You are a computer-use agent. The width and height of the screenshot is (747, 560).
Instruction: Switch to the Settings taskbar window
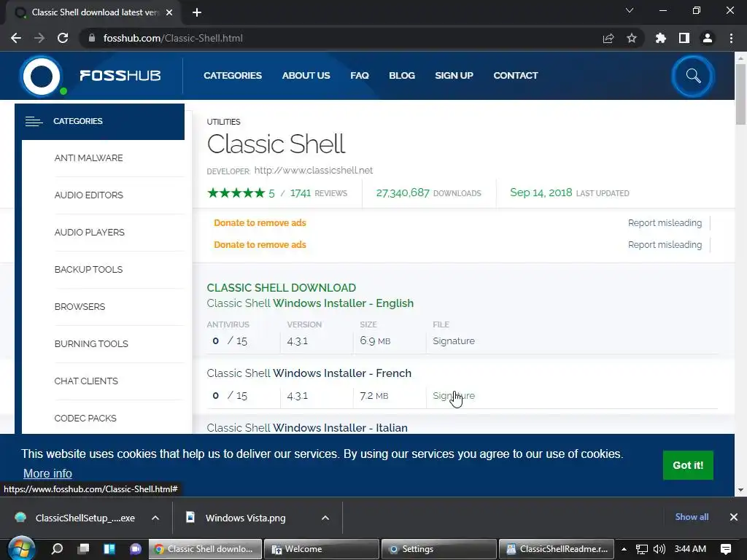438,549
